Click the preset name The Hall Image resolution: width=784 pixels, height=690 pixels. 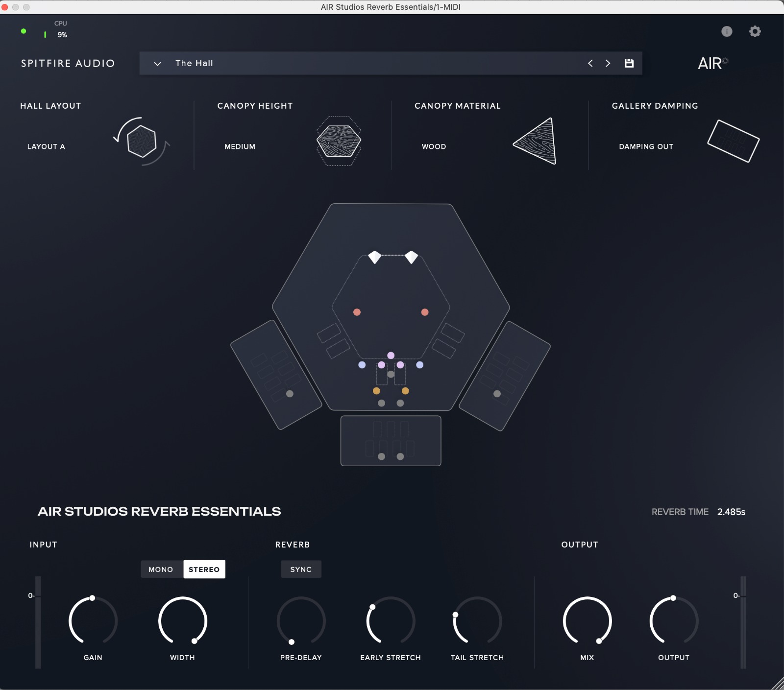click(x=194, y=63)
